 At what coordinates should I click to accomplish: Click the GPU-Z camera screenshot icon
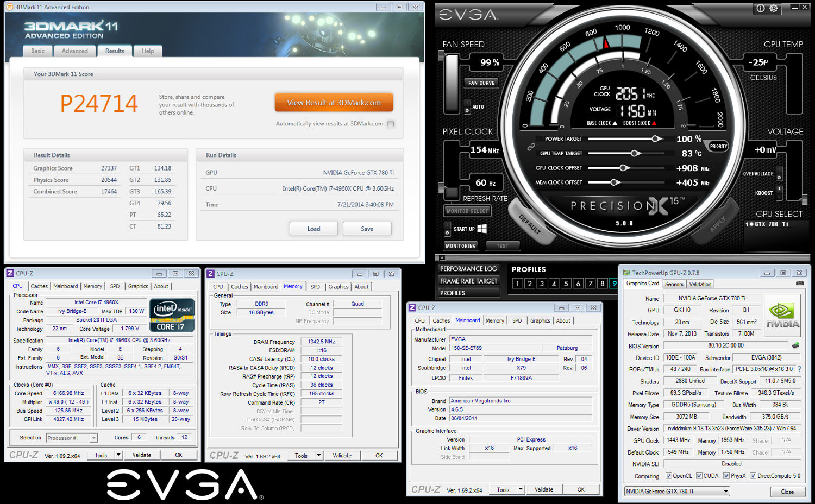[800, 283]
